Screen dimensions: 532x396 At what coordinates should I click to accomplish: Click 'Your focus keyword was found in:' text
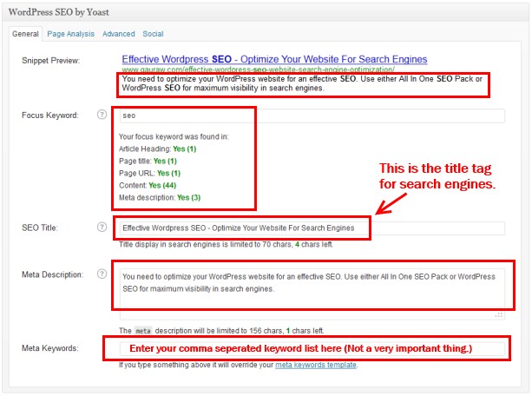(x=174, y=136)
